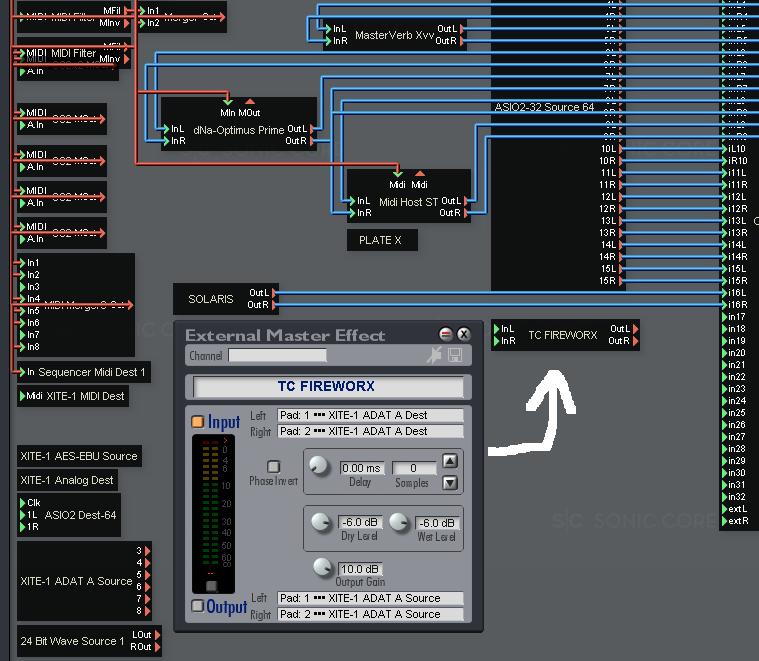Select the XITE-1 AES-EBU Source module

(x=79, y=456)
